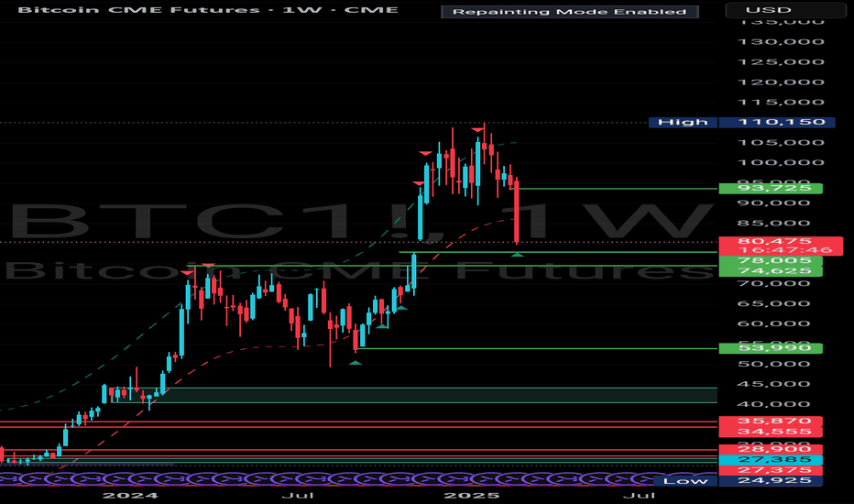Image resolution: width=854 pixels, height=504 pixels.
Task: Click the Bitcoin CME Futures 1W title
Action: click(x=208, y=10)
